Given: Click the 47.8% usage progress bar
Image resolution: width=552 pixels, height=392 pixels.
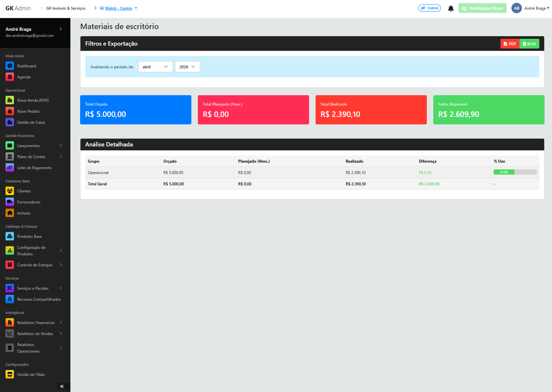Looking at the screenshot, I should pos(515,172).
